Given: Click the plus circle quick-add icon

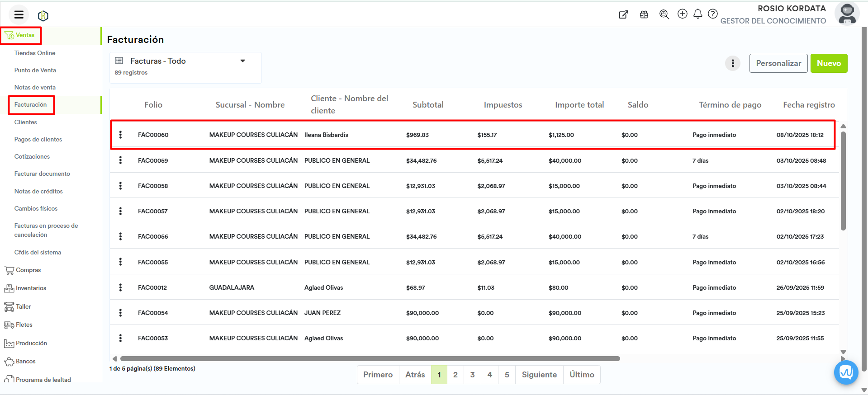Looking at the screenshot, I should (x=682, y=14).
